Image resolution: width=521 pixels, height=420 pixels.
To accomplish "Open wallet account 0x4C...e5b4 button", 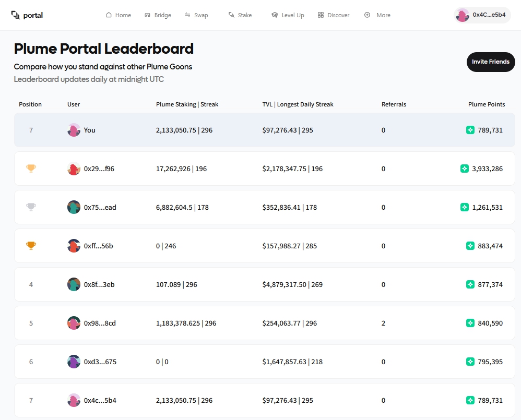I will click(x=482, y=15).
